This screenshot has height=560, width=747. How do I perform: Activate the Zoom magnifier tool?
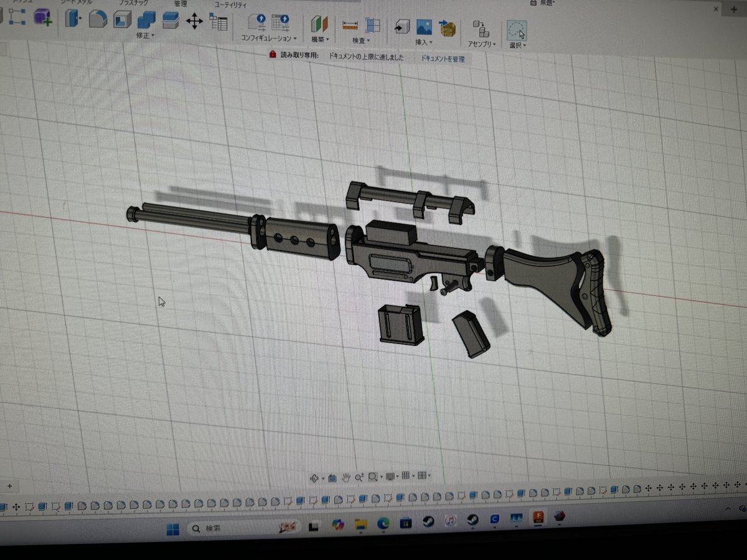pyautogui.click(x=359, y=477)
